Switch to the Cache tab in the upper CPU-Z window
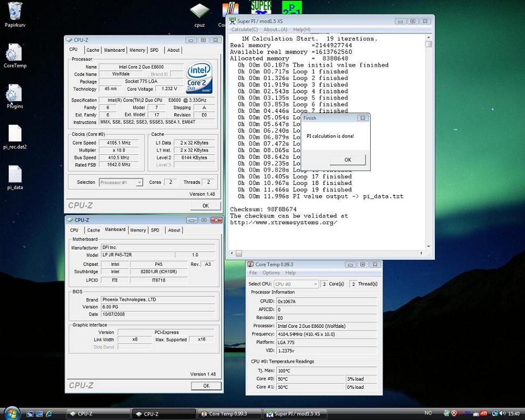Viewport: 525px width, 420px height. point(93,50)
